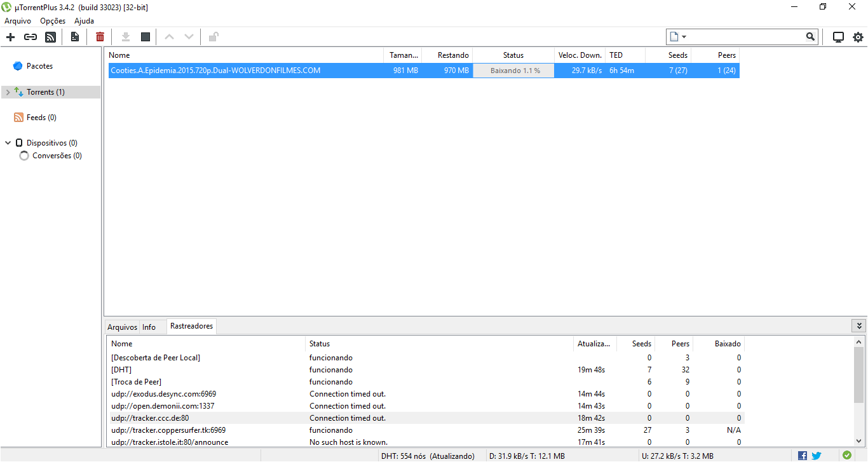The image size is (868, 462).
Task: Click the D: 31.9 kB/s download status entry
Action: click(527, 456)
